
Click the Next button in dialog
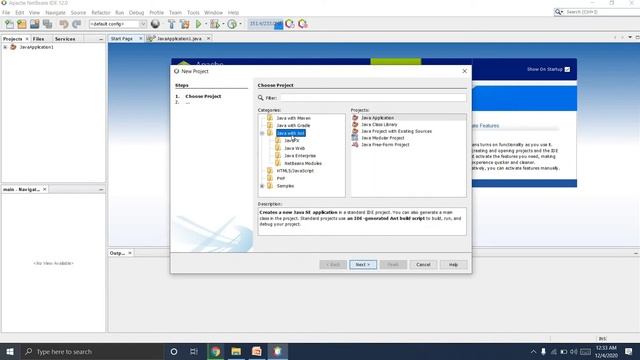[x=363, y=264]
